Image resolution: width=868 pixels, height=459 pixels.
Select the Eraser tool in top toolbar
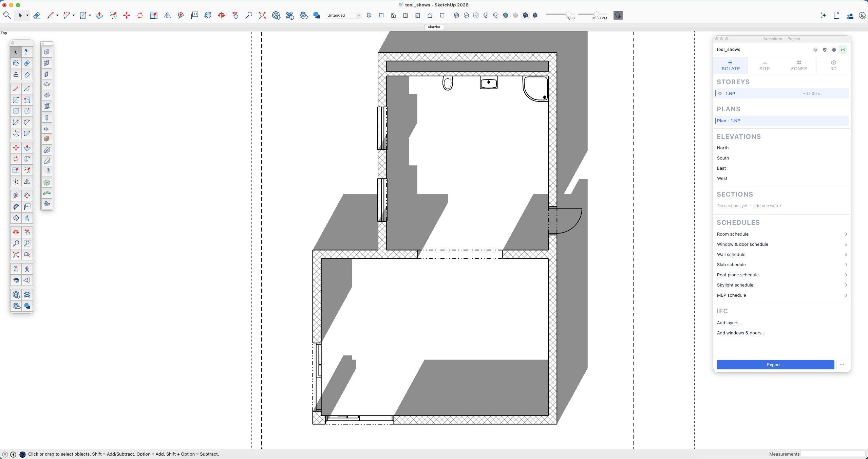(x=37, y=15)
